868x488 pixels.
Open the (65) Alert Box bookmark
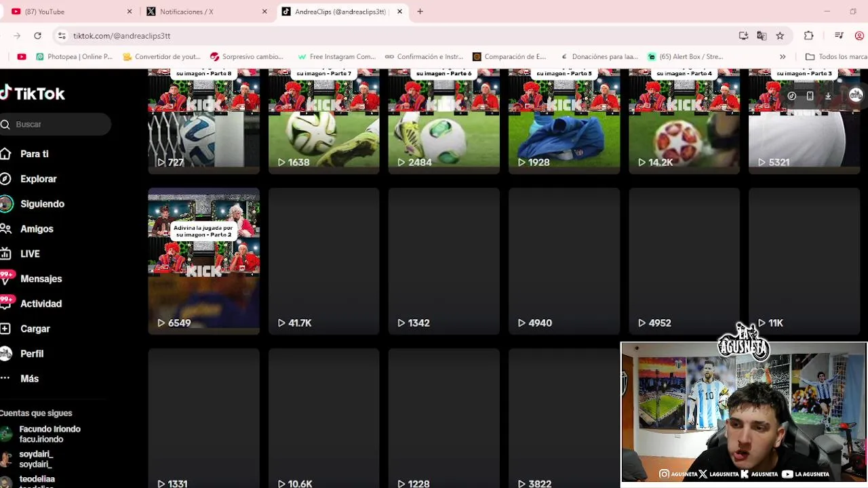(x=686, y=56)
